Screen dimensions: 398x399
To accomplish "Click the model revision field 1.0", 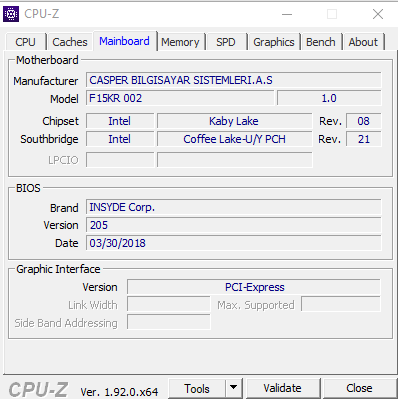I will click(x=329, y=98).
